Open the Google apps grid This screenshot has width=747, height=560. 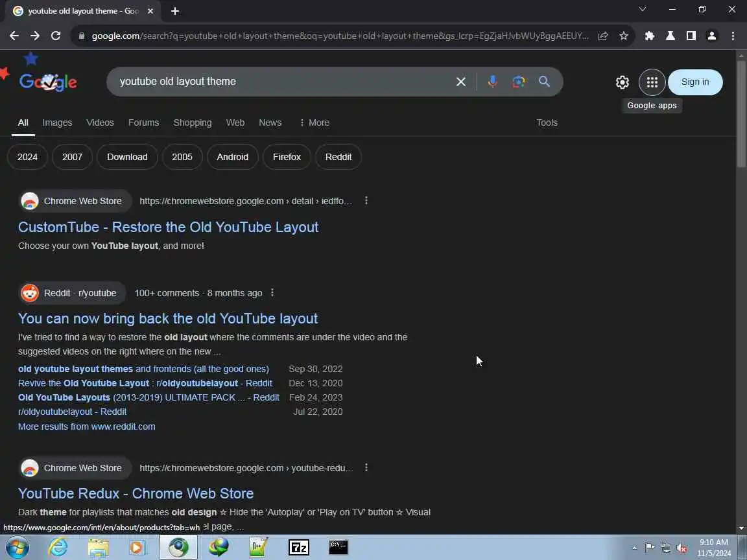coord(652,82)
